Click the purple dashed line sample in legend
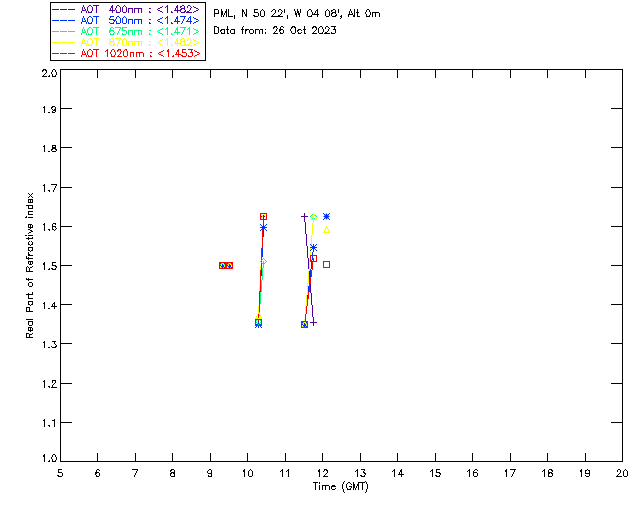640x512 pixels. [x=64, y=9]
